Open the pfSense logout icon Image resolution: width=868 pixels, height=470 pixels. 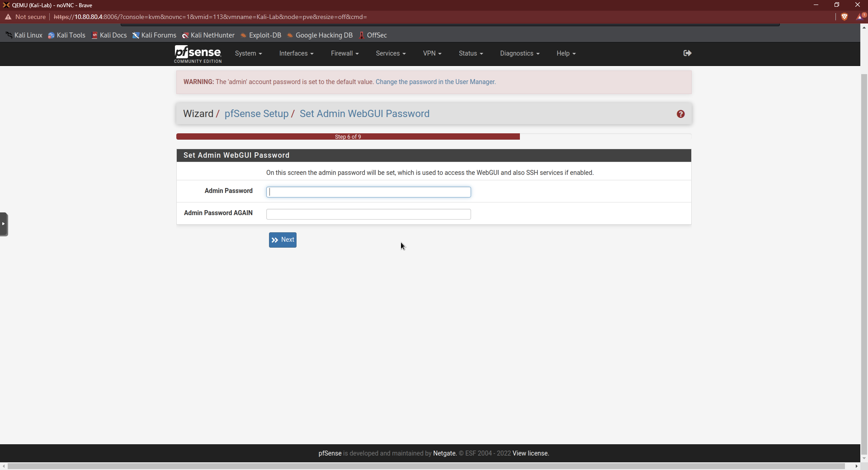pos(687,53)
